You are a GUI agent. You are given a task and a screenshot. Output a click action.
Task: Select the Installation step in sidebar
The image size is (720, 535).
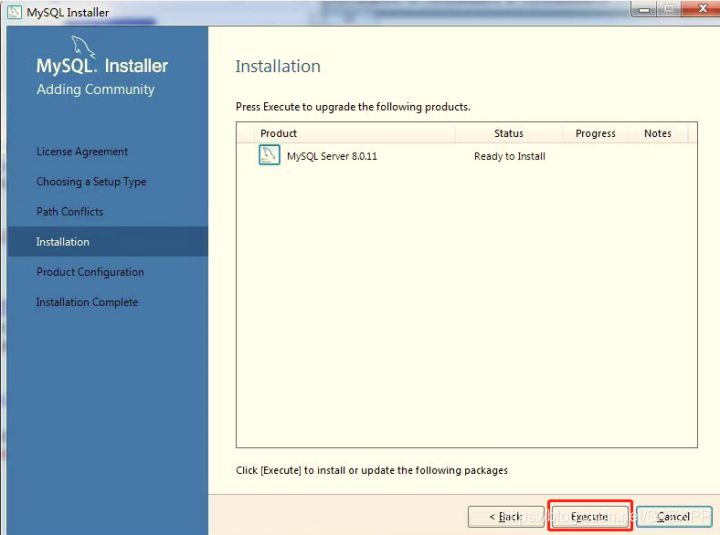pyautogui.click(x=108, y=242)
